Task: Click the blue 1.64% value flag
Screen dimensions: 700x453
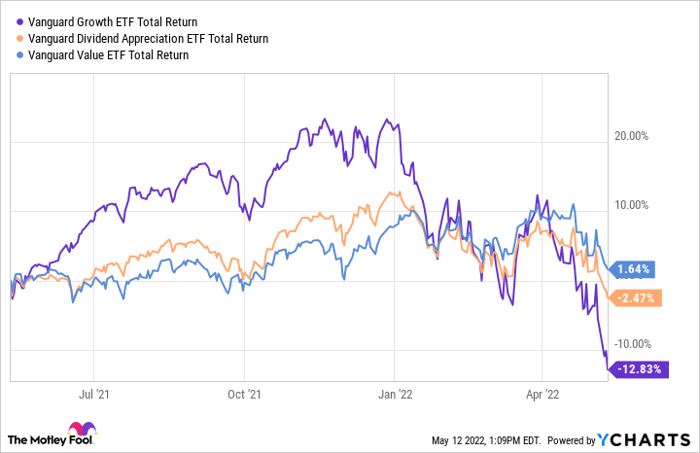Action: (x=634, y=269)
